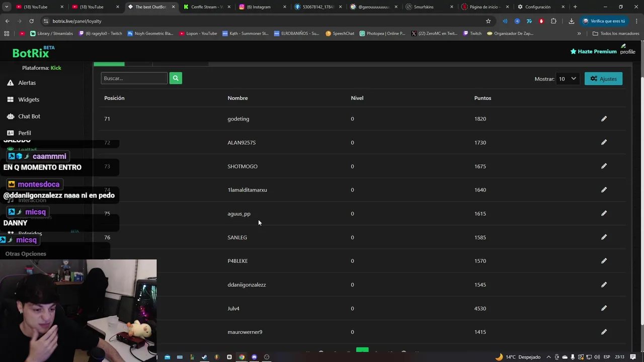Show hidden system tray icons
This screenshot has height=362, width=644.
click(548, 357)
